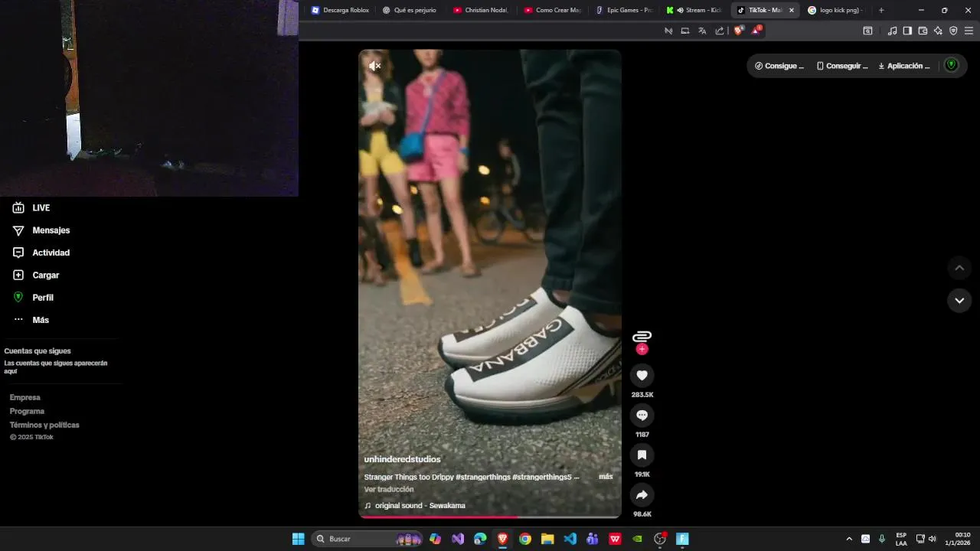Open the Windows Start menu
This screenshot has height=551, width=980.
[298, 539]
